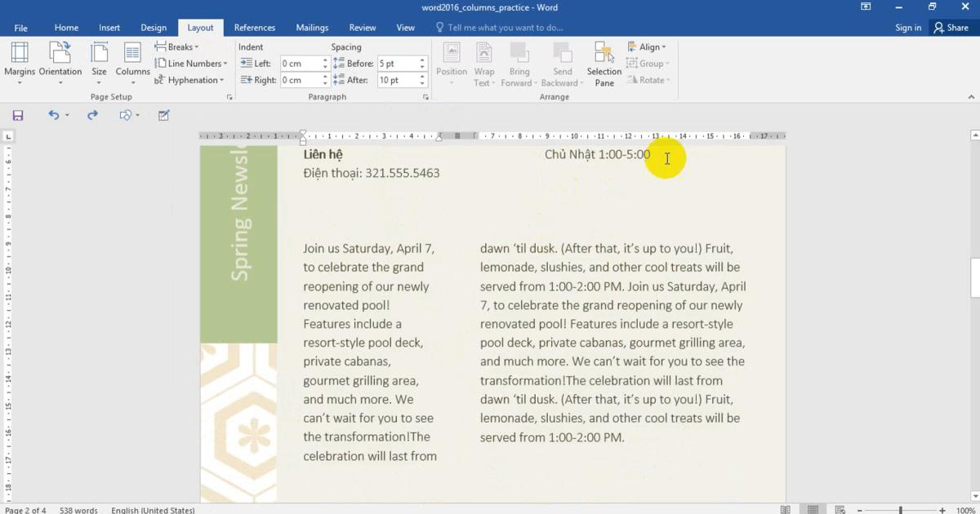Open the Align dropdown
This screenshot has width=980, height=514.
click(647, 47)
